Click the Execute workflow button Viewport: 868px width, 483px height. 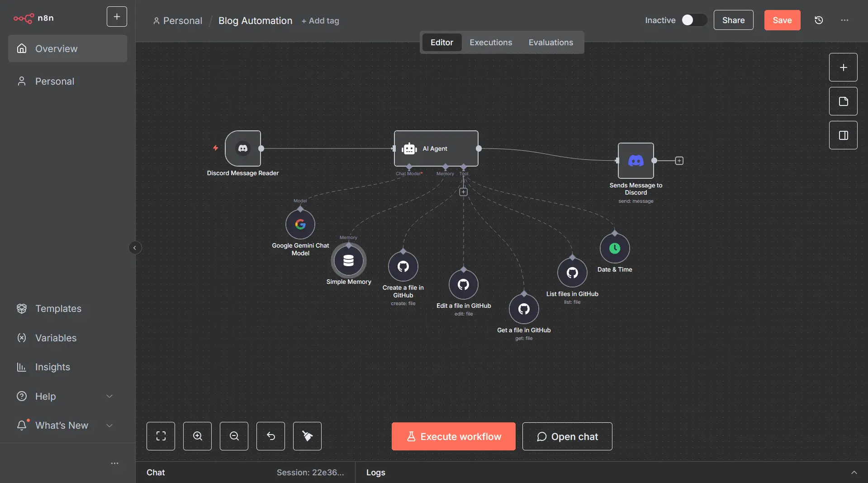(453, 436)
